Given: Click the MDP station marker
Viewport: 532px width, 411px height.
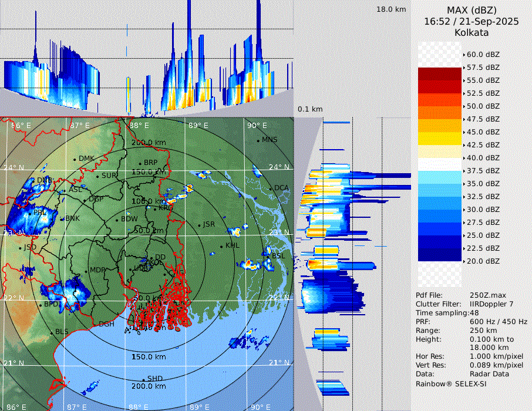Looking at the screenshot, I should [86, 271].
